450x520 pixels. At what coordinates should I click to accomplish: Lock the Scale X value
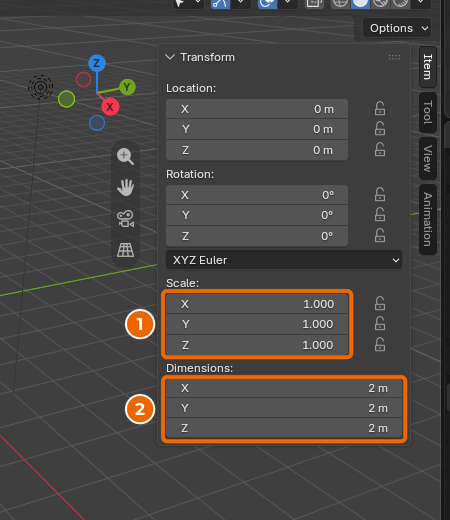pyautogui.click(x=380, y=304)
